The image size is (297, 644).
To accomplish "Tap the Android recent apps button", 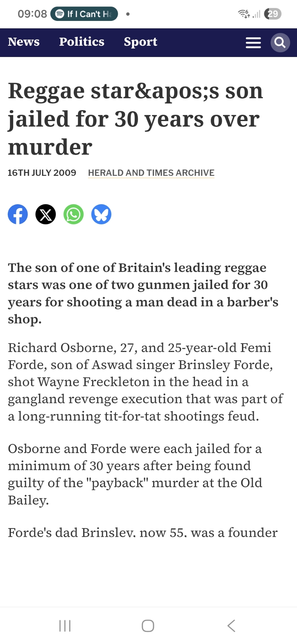I will click(65, 626).
